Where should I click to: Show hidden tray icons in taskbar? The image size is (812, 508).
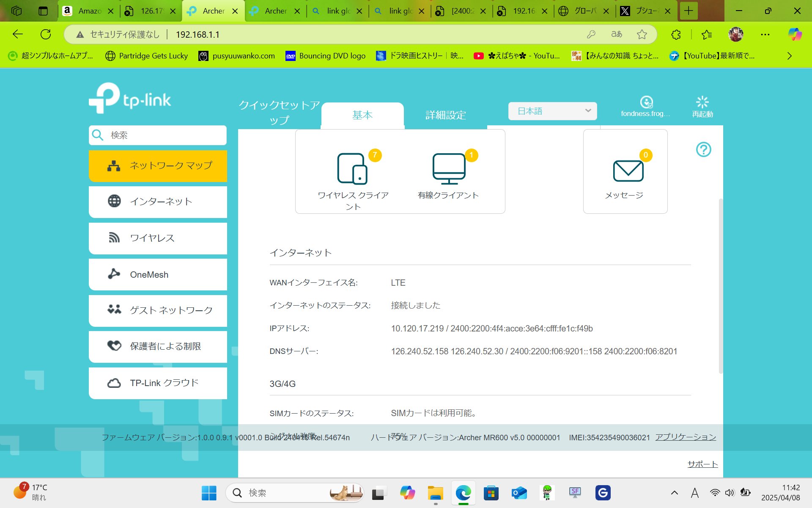675,493
